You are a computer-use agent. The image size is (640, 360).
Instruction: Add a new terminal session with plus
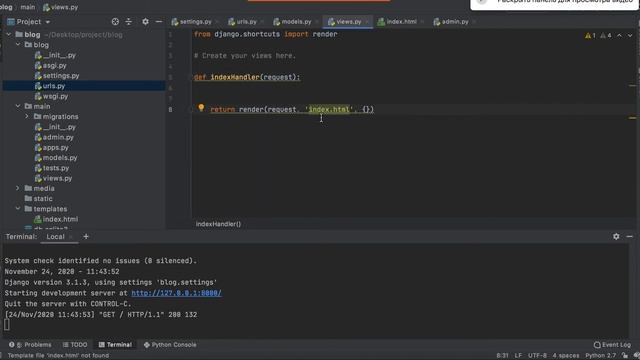click(86, 236)
